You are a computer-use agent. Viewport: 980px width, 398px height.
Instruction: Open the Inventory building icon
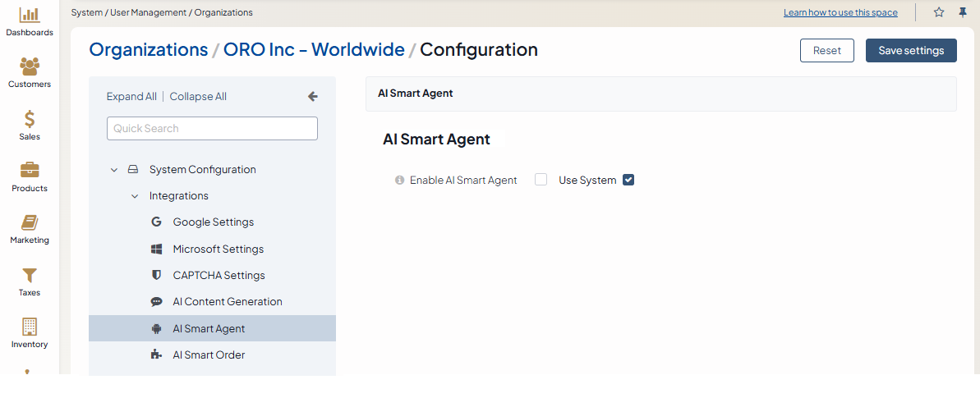(30, 327)
